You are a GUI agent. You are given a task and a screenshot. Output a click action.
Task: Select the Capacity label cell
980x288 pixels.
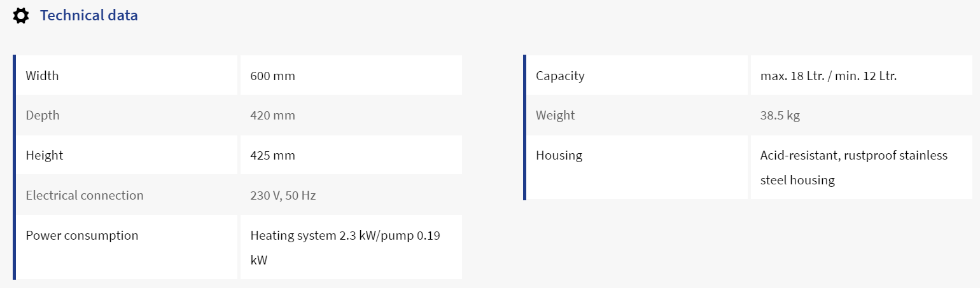(637, 76)
